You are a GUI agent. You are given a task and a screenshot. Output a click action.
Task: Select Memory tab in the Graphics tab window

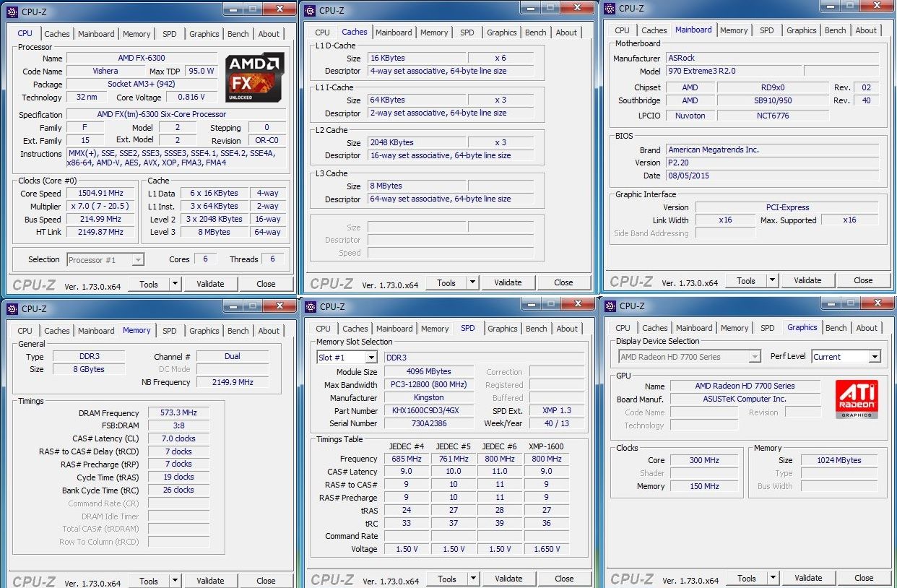tap(734, 328)
